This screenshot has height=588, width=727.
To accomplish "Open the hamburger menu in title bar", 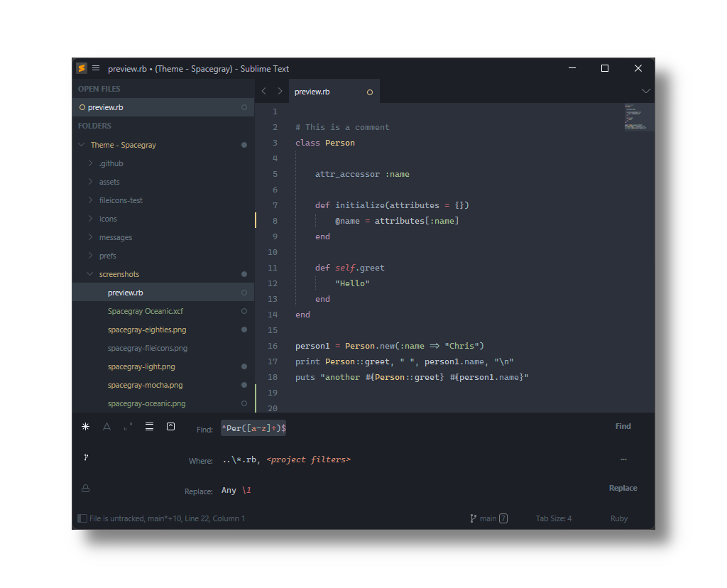I will [96, 68].
